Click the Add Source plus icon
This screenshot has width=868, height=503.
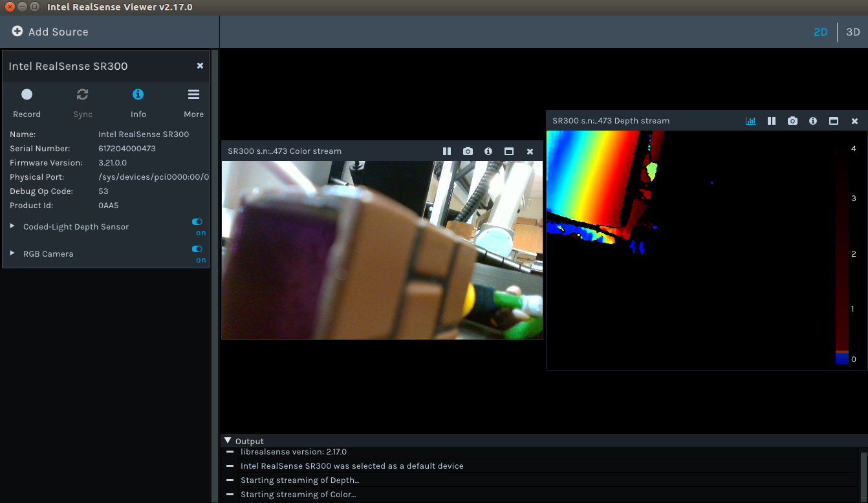coord(17,31)
